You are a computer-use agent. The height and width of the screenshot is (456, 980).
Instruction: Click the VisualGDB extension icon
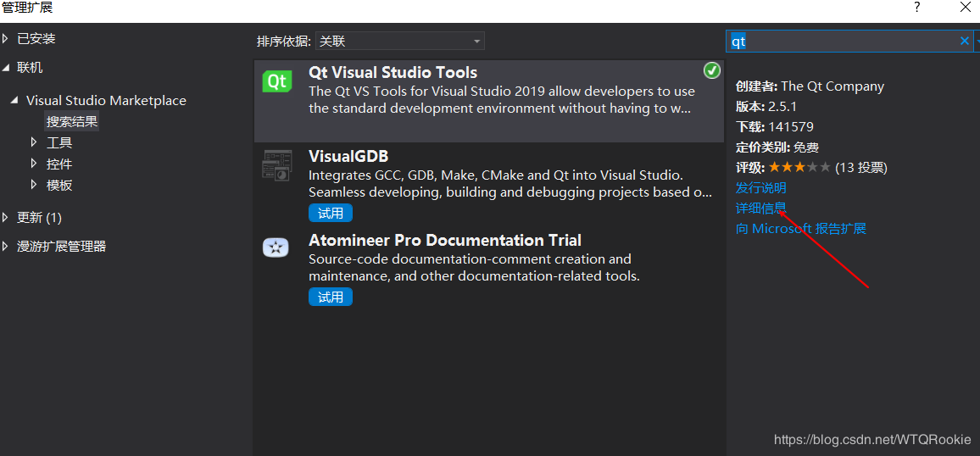[276, 164]
